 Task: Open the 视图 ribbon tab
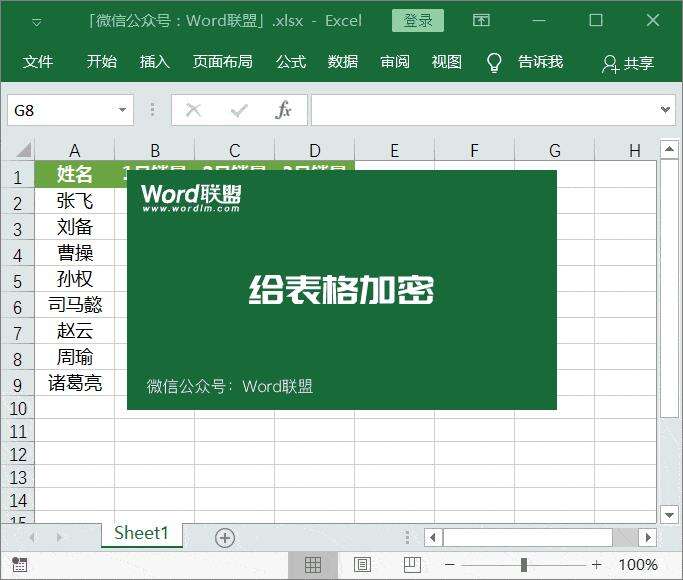[x=446, y=62]
